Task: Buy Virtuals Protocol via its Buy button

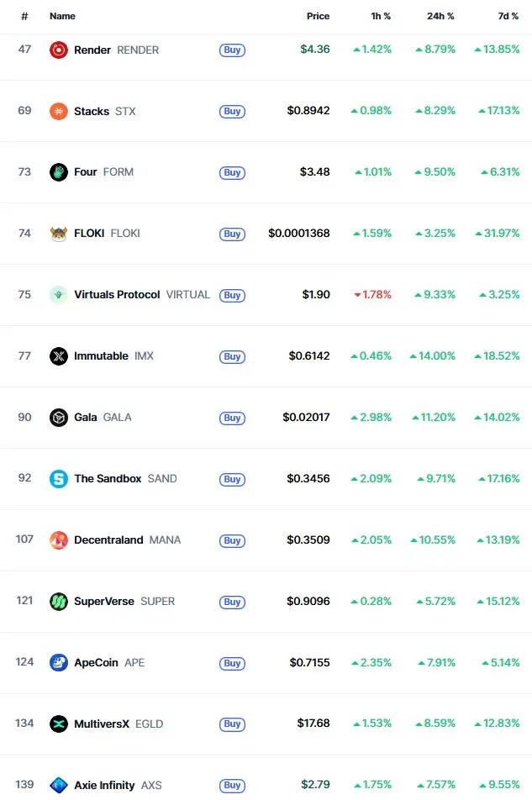Action: click(x=232, y=295)
